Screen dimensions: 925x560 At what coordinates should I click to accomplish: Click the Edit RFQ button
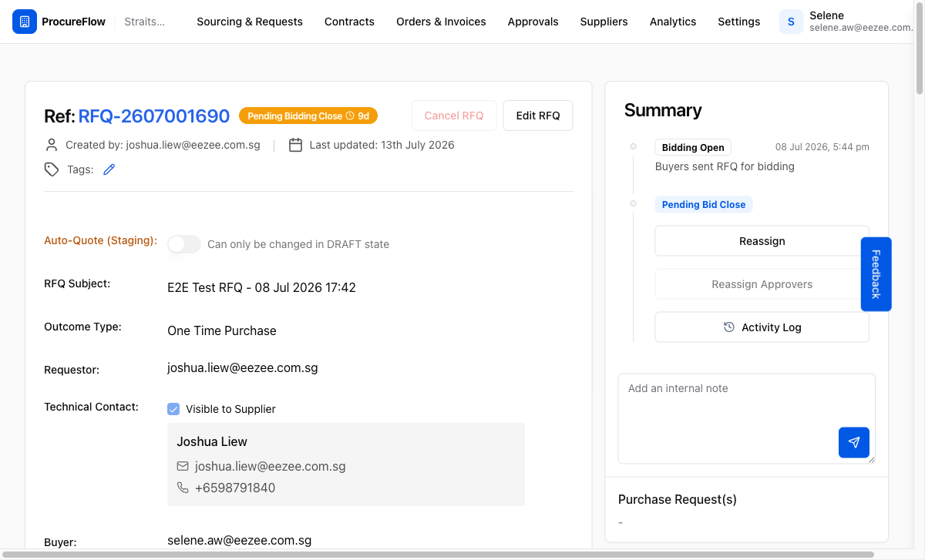pyautogui.click(x=538, y=116)
